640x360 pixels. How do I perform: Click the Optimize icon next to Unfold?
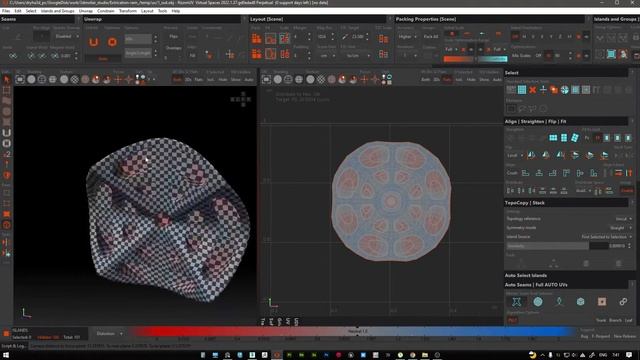(x=112, y=42)
